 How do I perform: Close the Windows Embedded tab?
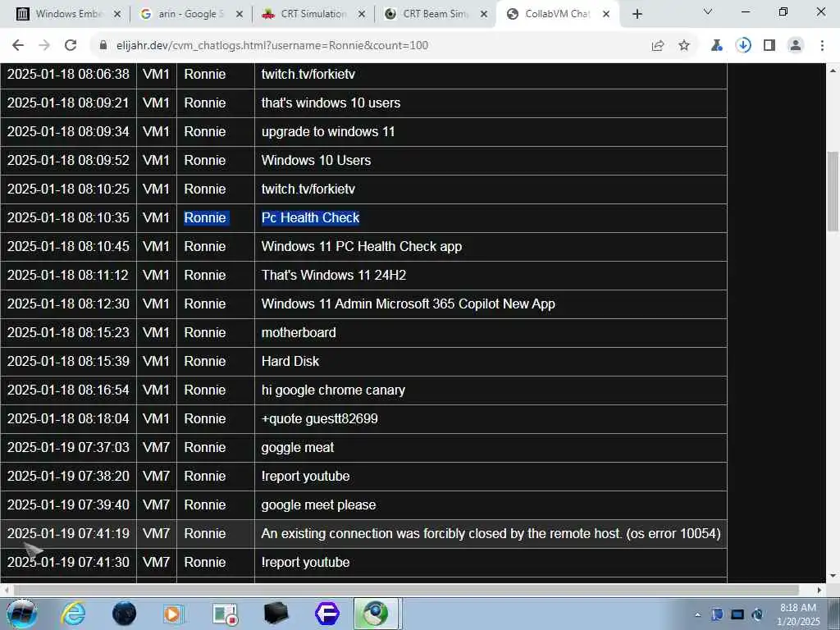point(117,14)
